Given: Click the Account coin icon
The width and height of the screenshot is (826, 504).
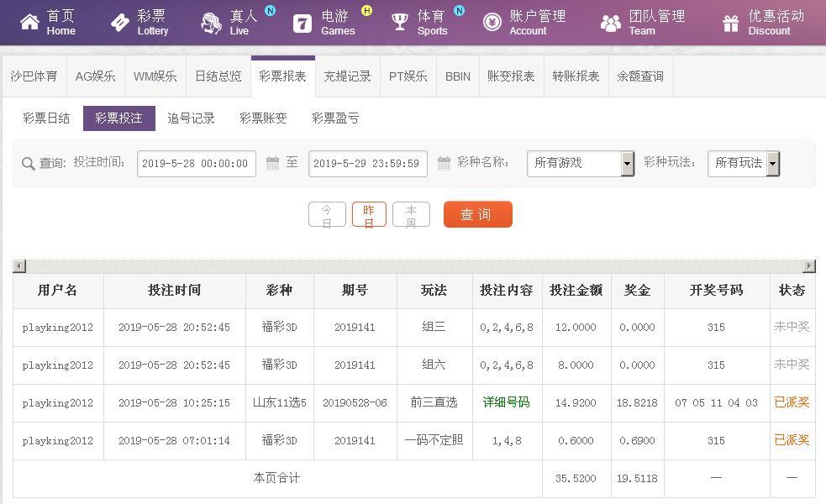Looking at the screenshot, I should [492, 22].
